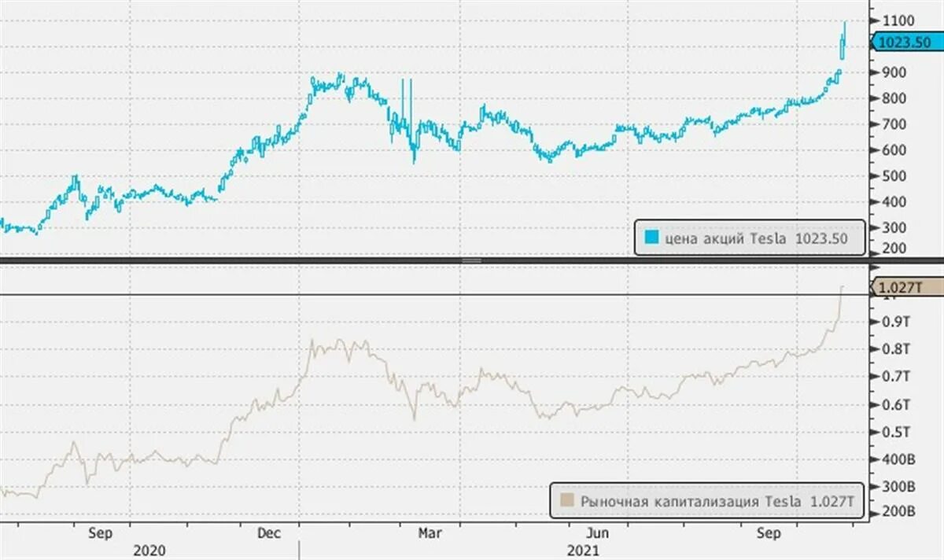Click the beige value tag 1.027T on axis
Viewport: 944px width, 560px height.
click(906, 288)
